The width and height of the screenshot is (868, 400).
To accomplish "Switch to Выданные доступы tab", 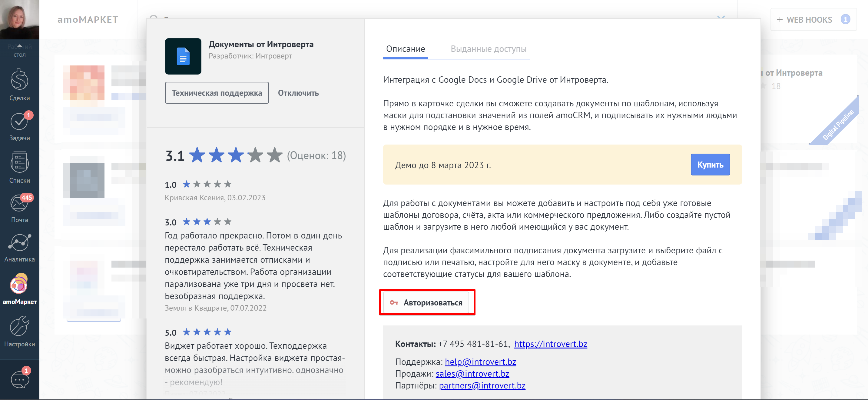I will tap(488, 49).
